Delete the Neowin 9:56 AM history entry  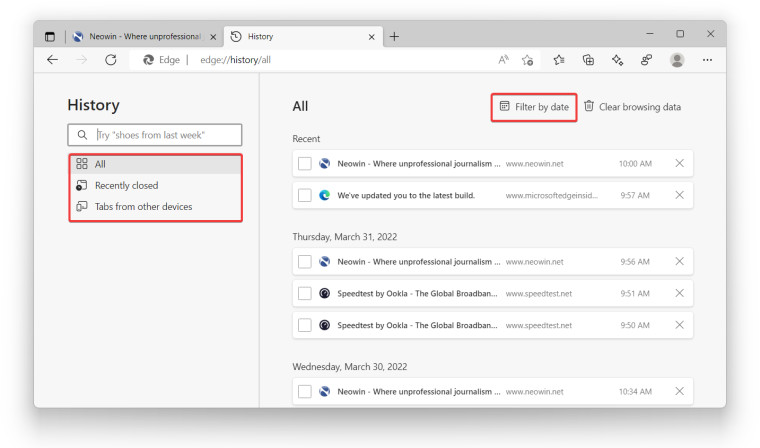click(680, 261)
